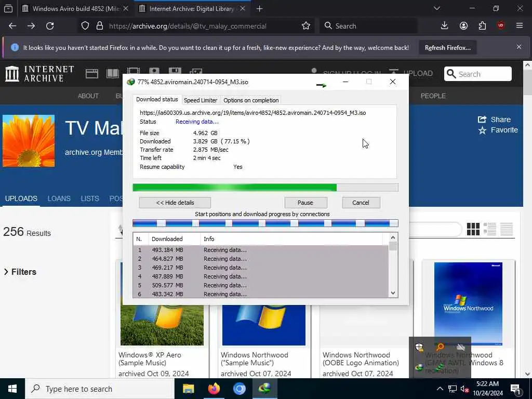Click the uBlock Origin toolbar icon
The image size is (532, 399).
point(500,25)
